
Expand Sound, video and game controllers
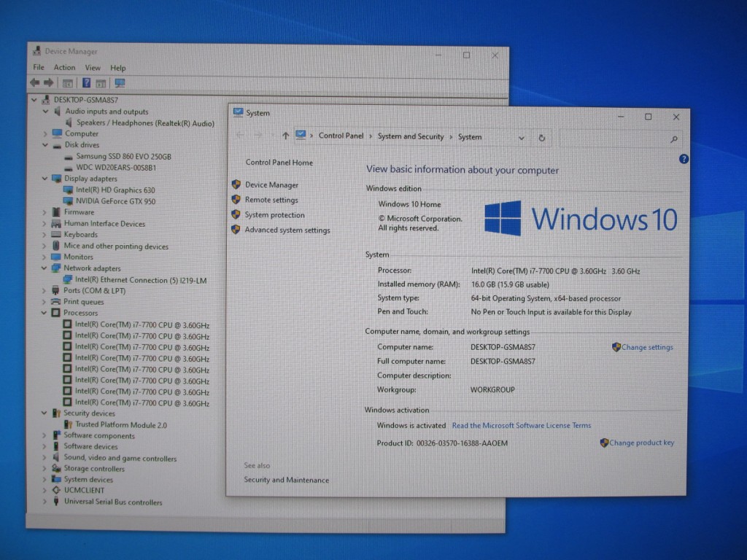(44, 458)
